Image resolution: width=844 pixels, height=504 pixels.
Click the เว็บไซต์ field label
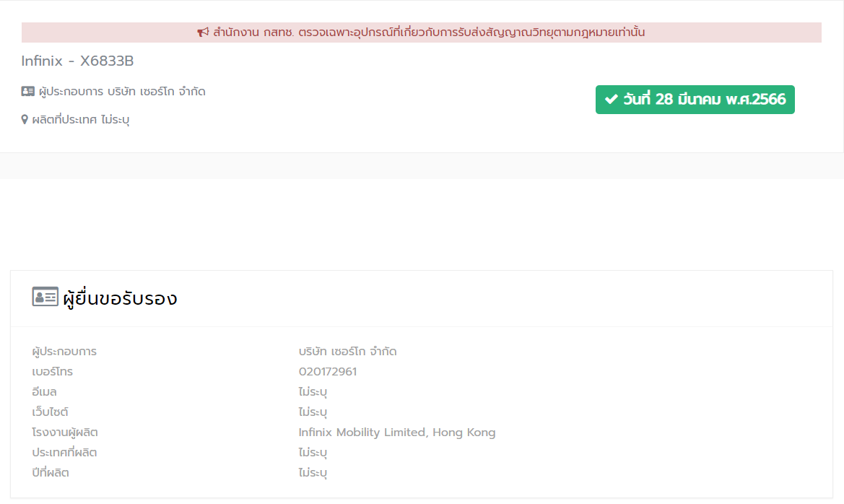point(51,412)
